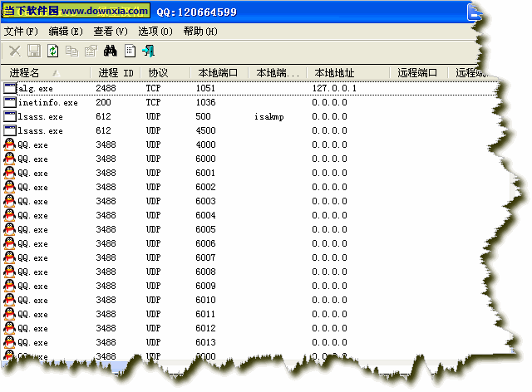
Task: Open the 文件(F) menu
Action: pyautogui.click(x=22, y=31)
